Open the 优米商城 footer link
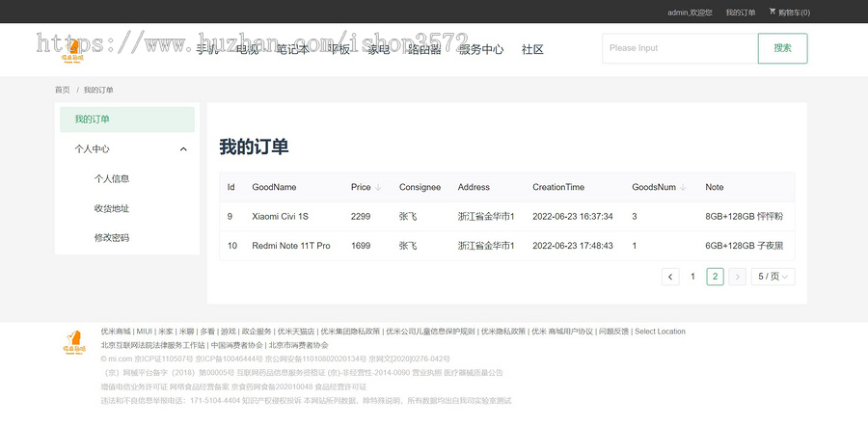868x426 pixels. pos(116,332)
